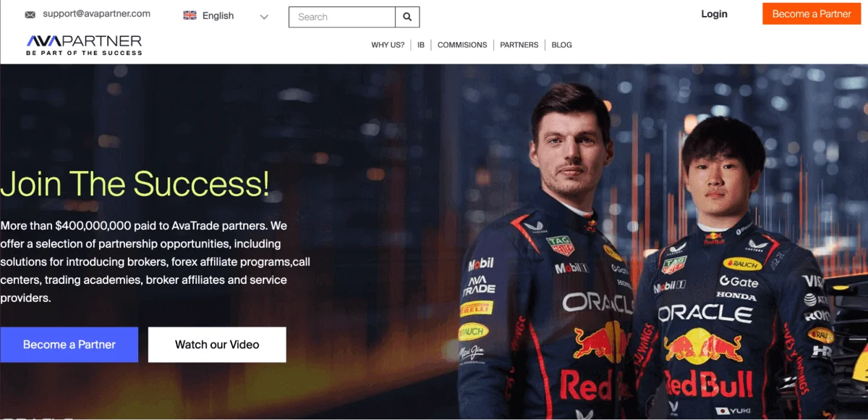This screenshot has height=420, width=868.
Task: Open the English language selector
Action: pos(226,16)
